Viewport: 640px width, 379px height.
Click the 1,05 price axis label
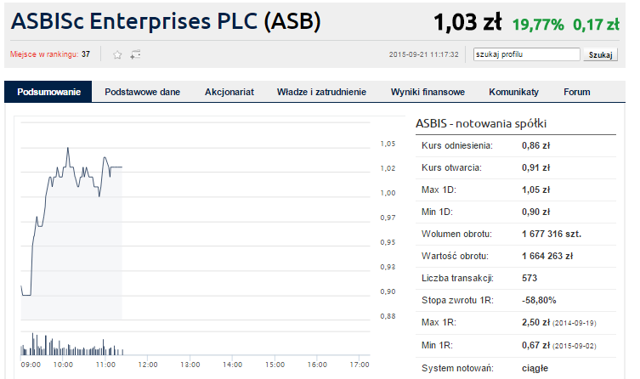(x=388, y=144)
